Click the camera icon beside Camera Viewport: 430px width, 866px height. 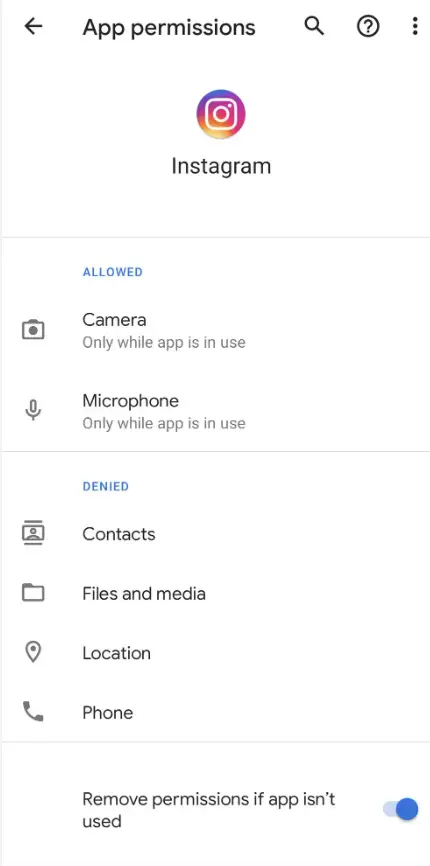click(x=33, y=330)
